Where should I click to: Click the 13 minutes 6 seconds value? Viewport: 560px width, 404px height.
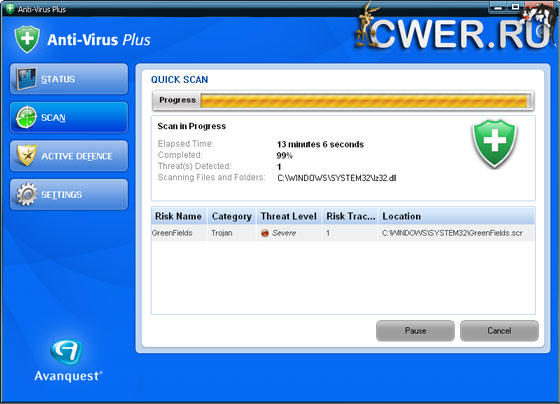point(320,144)
